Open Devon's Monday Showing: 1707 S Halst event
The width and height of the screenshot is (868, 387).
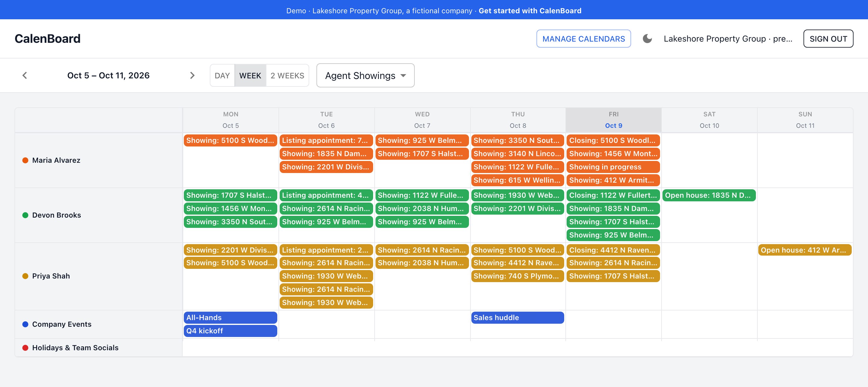click(x=231, y=196)
